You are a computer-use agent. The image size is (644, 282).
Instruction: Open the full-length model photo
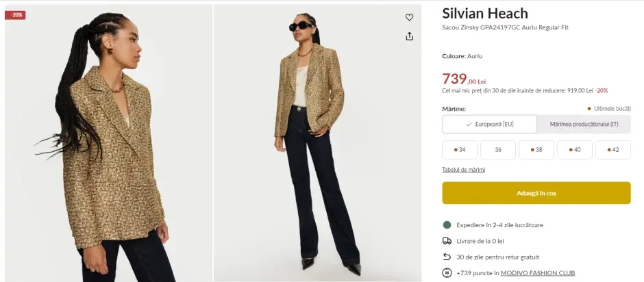click(x=317, y=142)
